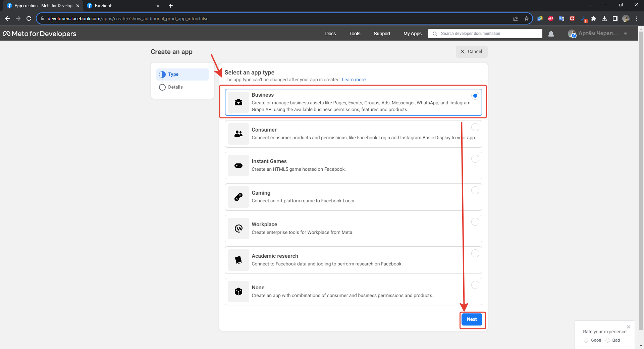Click the Workplace logo icon
The width and height of the screenshot is (644, 349).
click(x=238, y=229)
